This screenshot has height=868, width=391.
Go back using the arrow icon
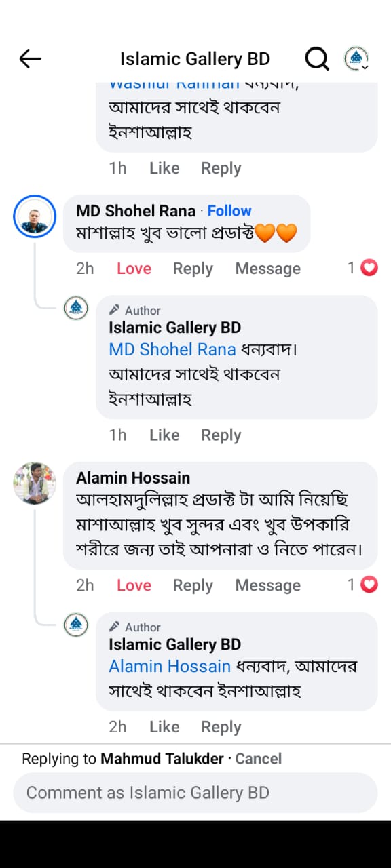click(31, 59)
